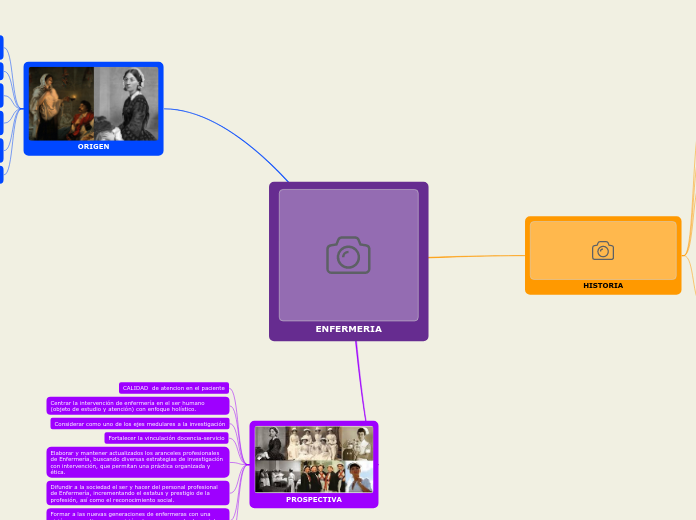
Task: Select the 'Formar a las nuevas generaciones' subtopic
Action: pyautogui.click(x=138, y=514)
